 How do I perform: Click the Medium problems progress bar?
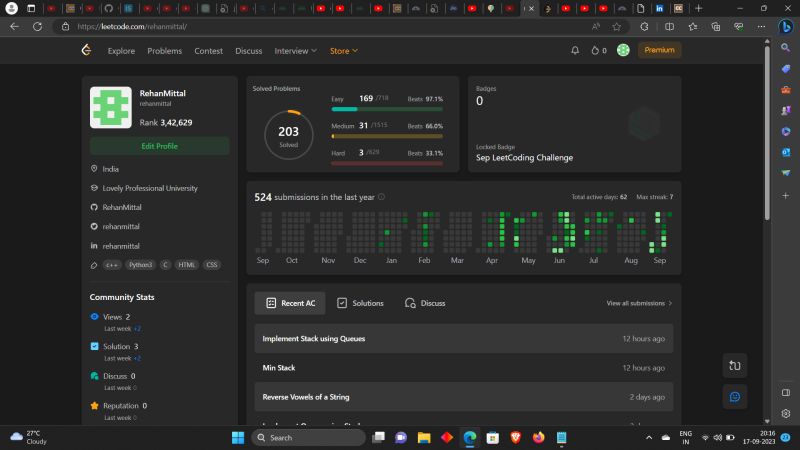pos(387,136)
